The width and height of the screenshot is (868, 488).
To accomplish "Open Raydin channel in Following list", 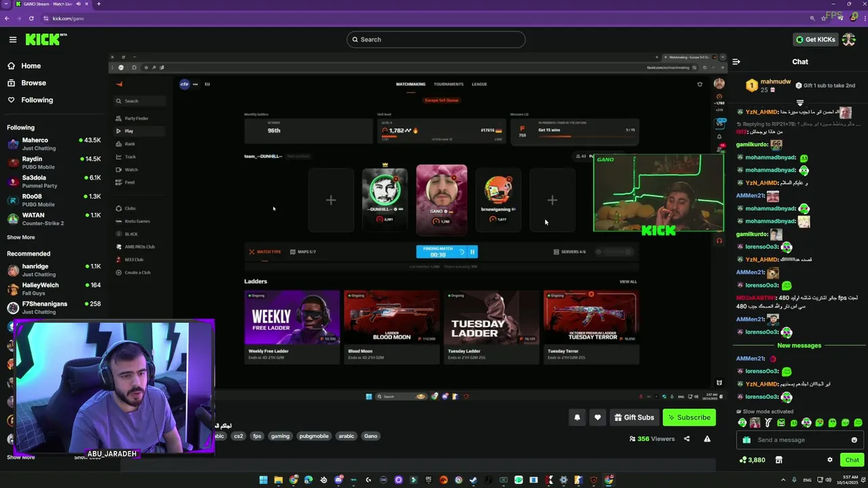I will coord(54,163).
